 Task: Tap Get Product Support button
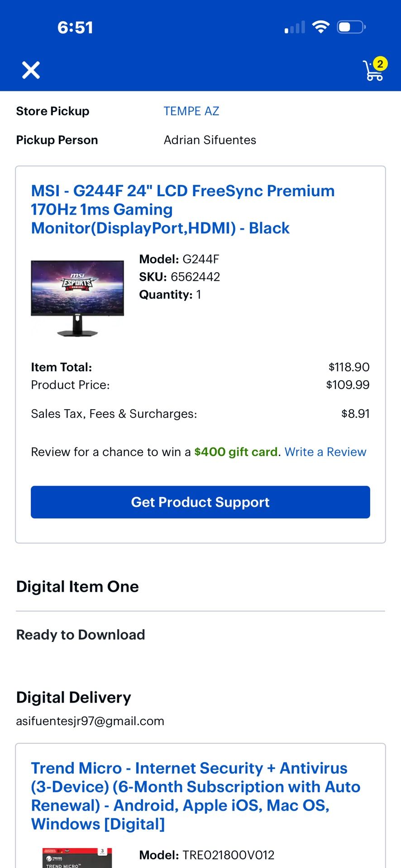coord(200,502)
